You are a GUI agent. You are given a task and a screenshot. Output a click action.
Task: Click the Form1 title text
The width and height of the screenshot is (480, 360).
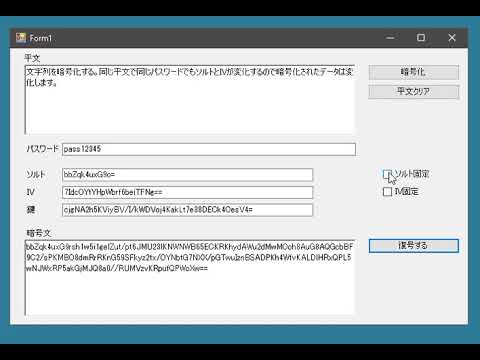(x=41, y=38)
